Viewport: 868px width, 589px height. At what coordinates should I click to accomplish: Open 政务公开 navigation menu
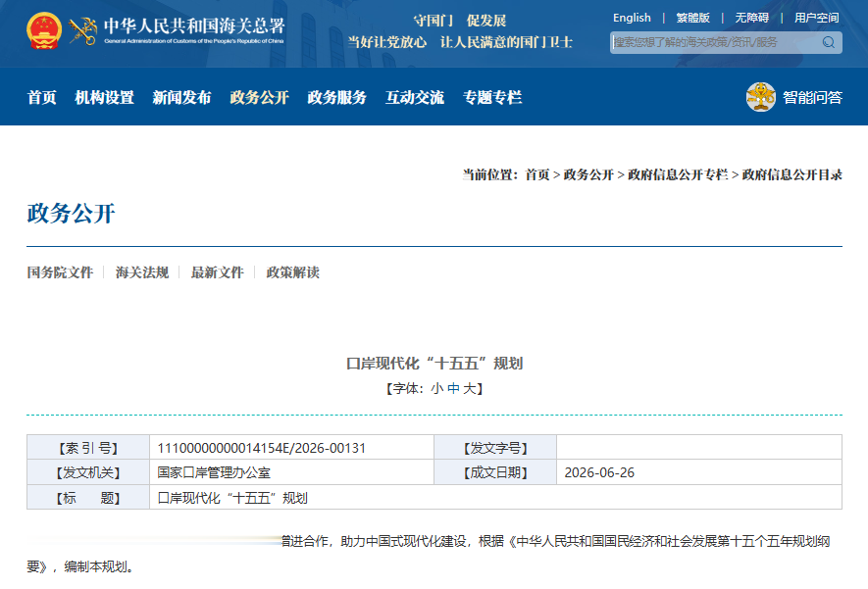pos(260,97)
